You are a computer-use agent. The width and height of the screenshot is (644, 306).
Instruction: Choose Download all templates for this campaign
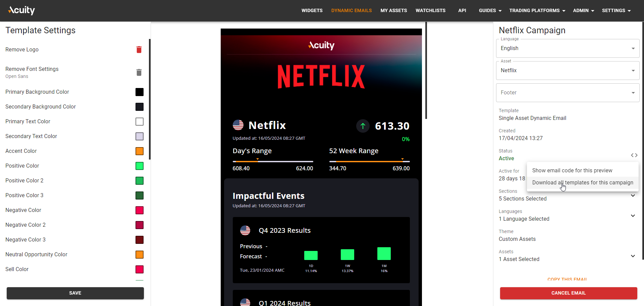583,183
